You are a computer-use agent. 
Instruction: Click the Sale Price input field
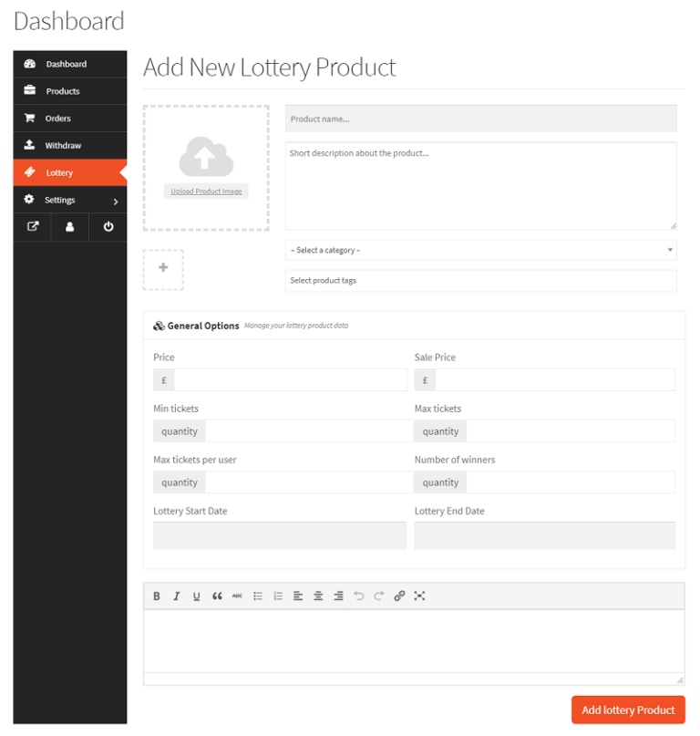555,379
